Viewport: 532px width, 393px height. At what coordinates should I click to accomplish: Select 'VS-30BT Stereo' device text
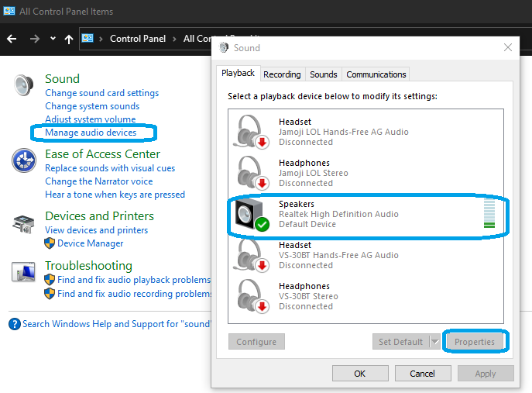308,296
